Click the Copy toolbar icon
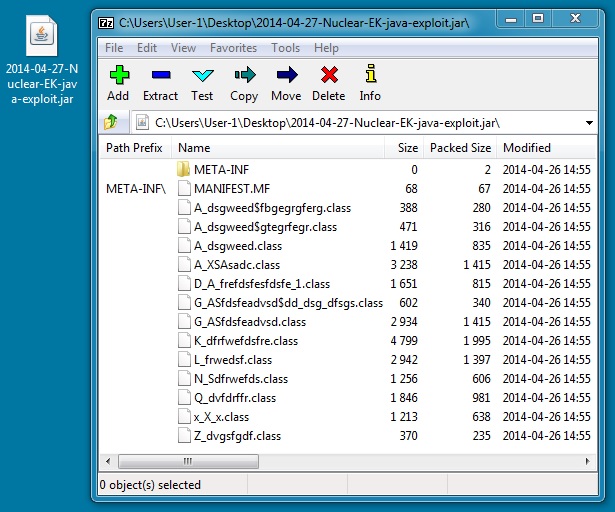 (244, 82)
